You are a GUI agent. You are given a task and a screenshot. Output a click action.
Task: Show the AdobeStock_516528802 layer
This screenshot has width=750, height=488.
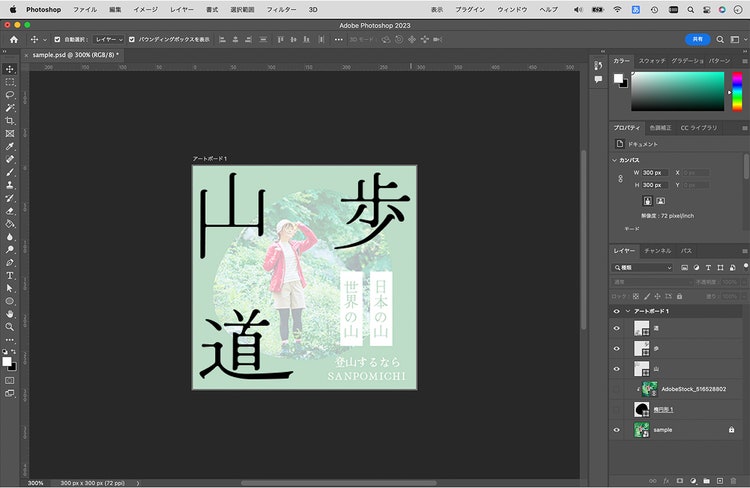(x=617, y=389)
